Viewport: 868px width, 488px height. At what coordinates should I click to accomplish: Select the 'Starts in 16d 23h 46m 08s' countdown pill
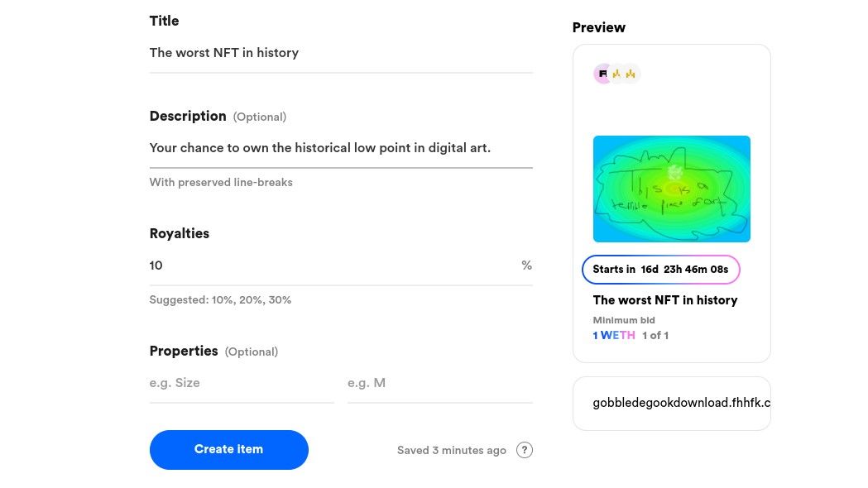(x=660, y=270)
